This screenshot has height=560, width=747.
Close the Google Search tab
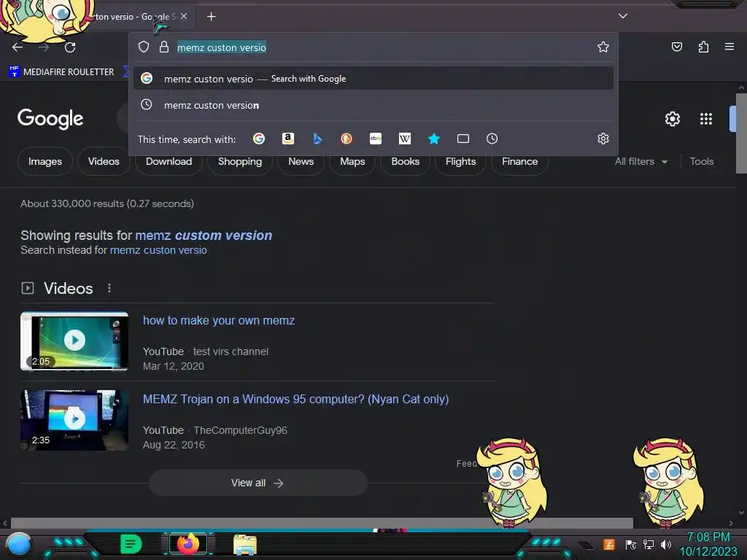click(x=184, y=16)
